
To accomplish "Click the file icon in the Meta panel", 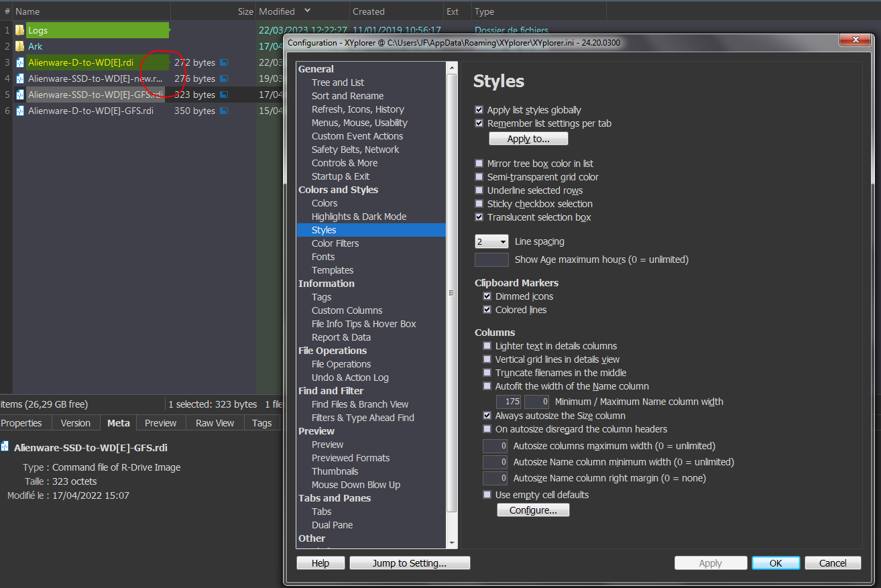I will click(x=5, y=447).
